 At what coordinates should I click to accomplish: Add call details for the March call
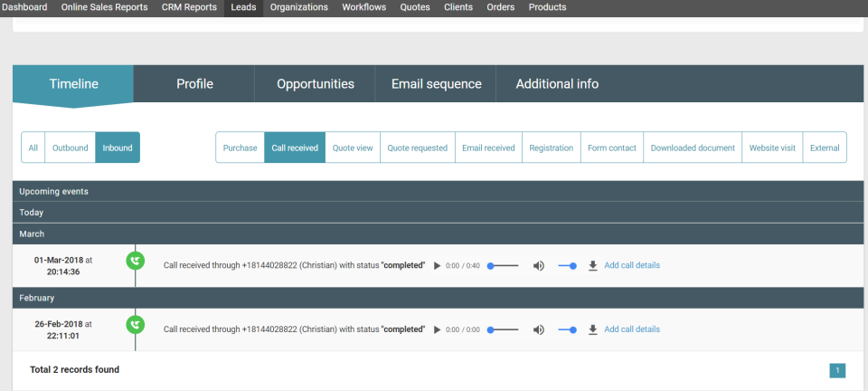click(x=632, y=266)
